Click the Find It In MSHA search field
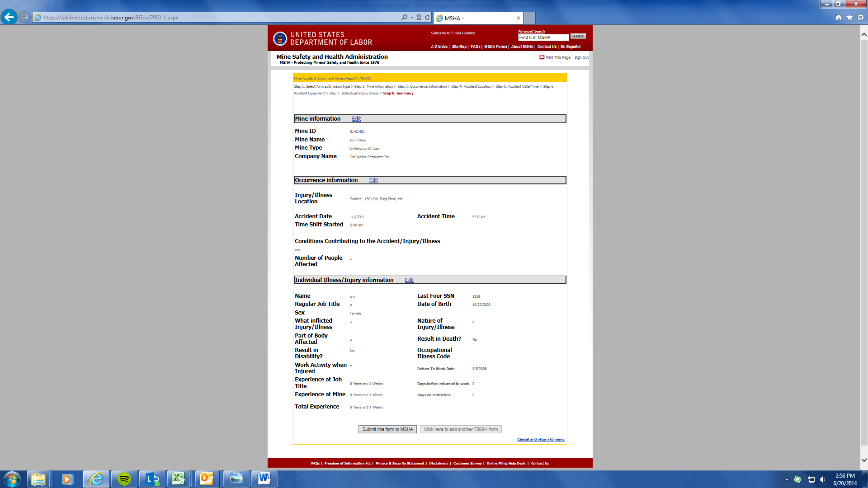Image resolution: width=868 pixels, height=488 pixels. pyautogui.click(x=543, y=38)
